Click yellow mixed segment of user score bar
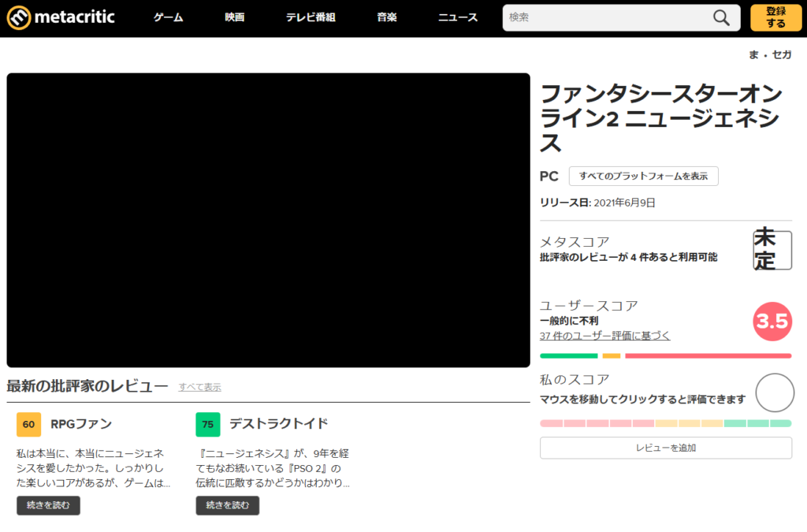This screenshot has height=532, width=807. coord(612,356)
